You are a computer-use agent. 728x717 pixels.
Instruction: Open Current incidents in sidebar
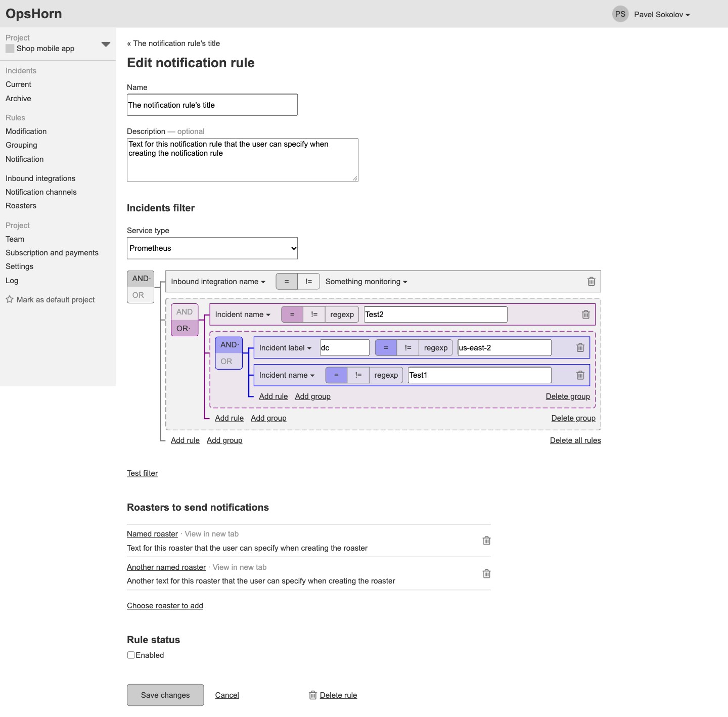18,84
